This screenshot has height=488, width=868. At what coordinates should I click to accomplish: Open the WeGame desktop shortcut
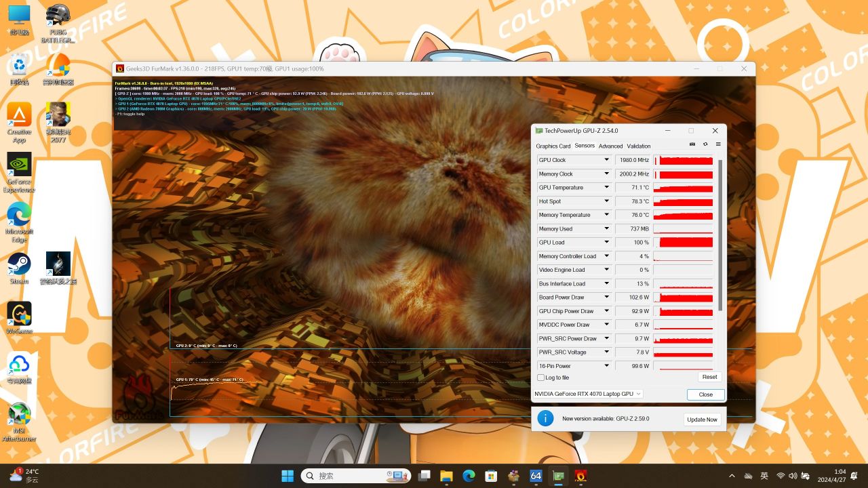point(19,318)
